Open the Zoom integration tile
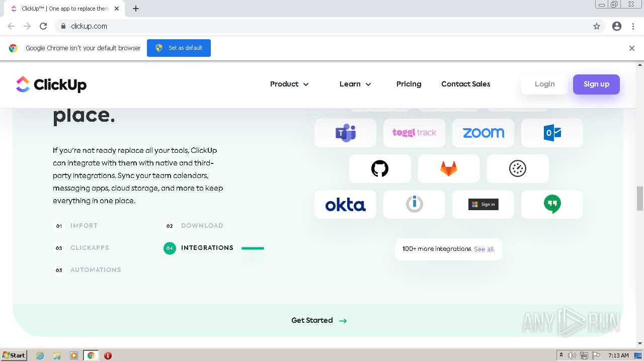 (483, 133)
